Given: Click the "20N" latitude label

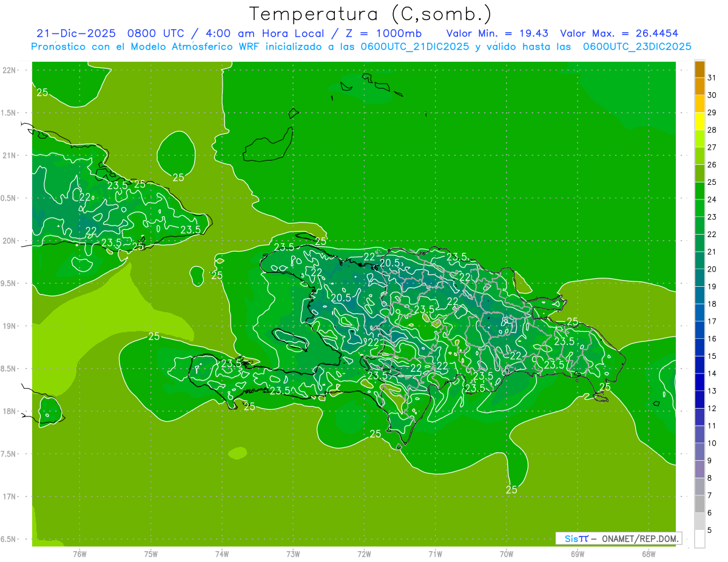Looking at the screenshot, I should [x=9, y=241].
